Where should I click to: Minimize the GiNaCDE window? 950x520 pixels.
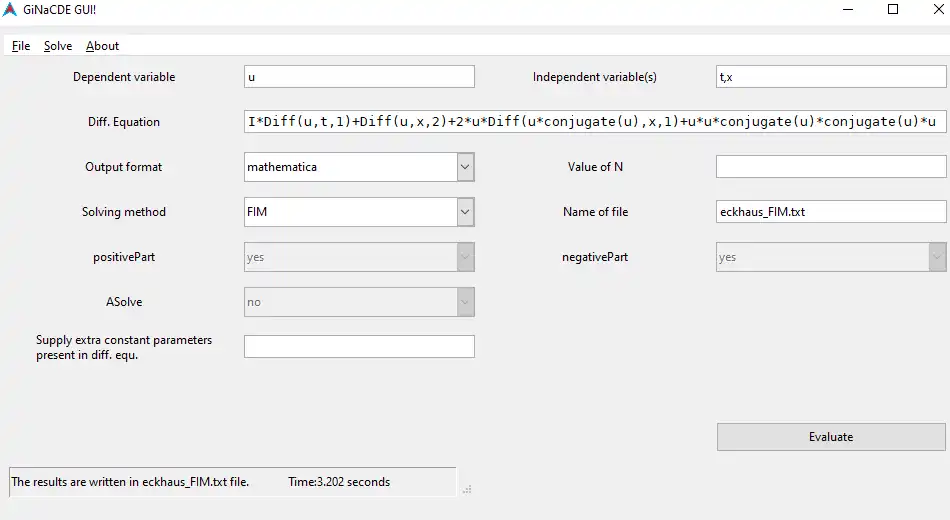(847, 9)
